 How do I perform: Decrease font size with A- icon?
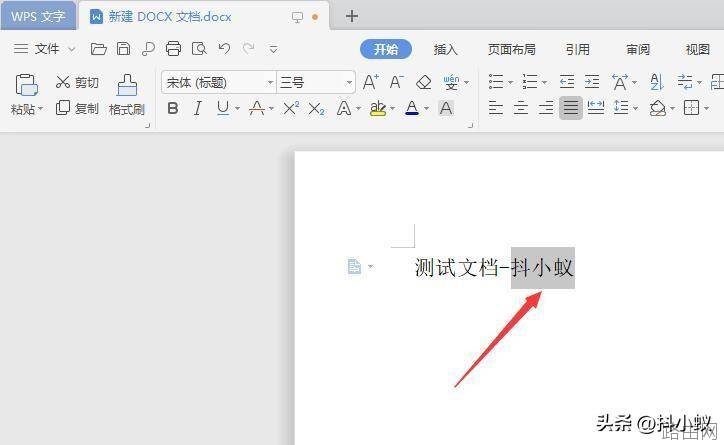397,83
